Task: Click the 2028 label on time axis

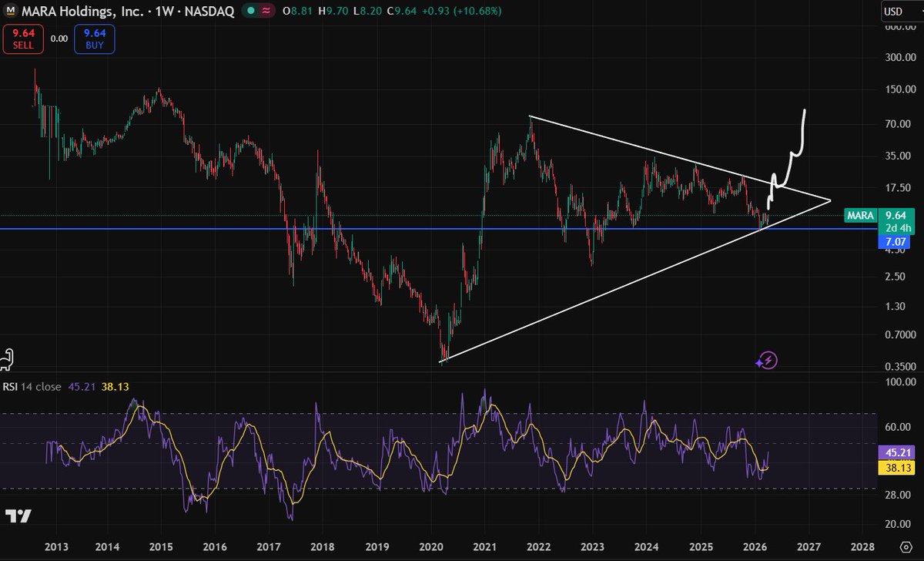Action: (x=862, y=547)
